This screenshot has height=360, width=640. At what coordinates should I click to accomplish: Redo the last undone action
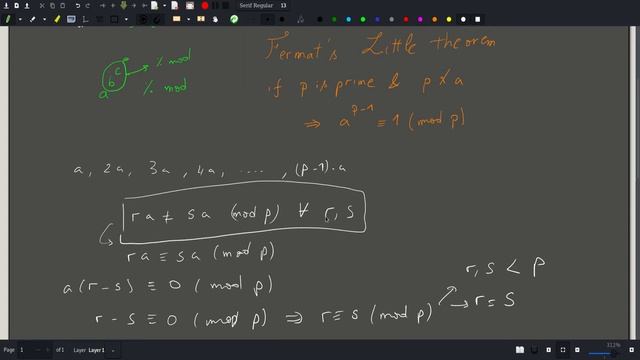(x=88, y=6)
